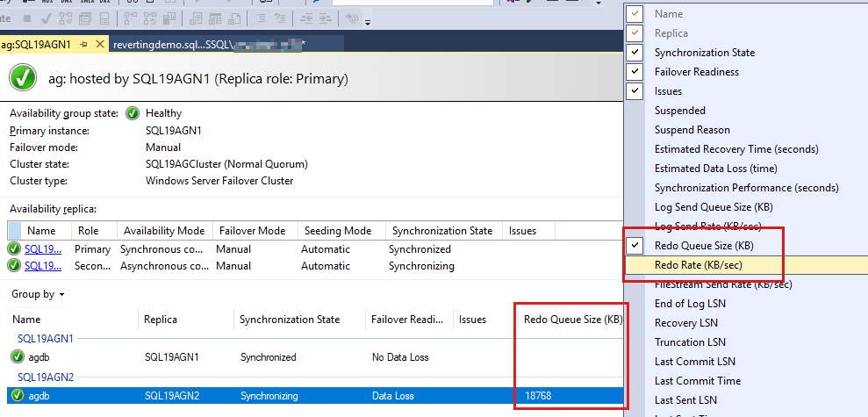Enable the Last Commit LSN column
The image size is (868, 417).
695,362
